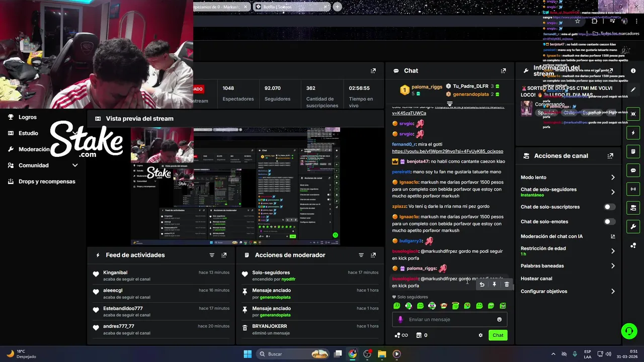The image size is (644, 362).
Task: Select the first green emote in quick row
Action: click(396, 306)
